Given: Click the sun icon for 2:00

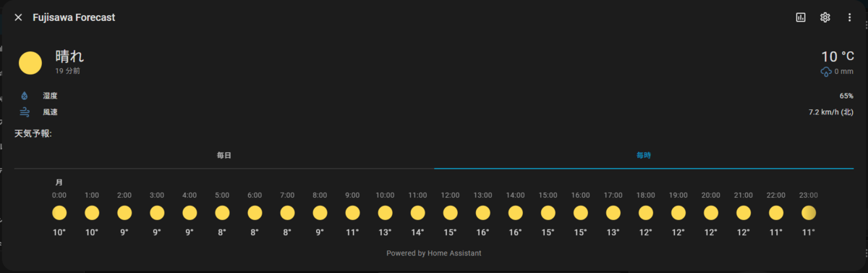Looking at the screenshot, I should click(x=124, y=213).
